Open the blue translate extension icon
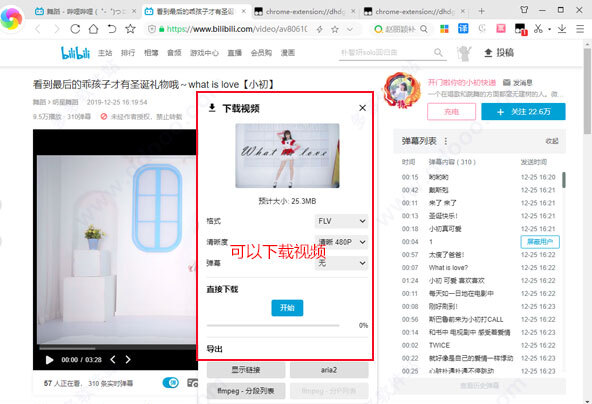 click(463, 29)
